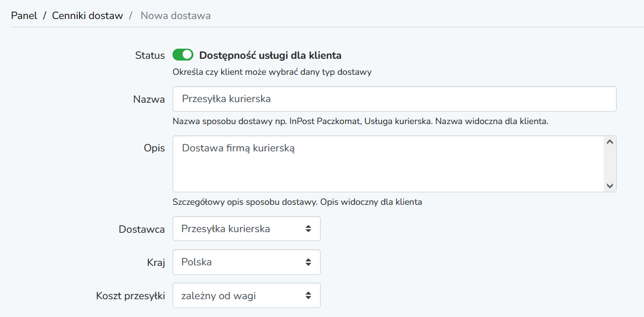644x317 pixels.
Task: Open the Koszt przesyłki dropdown
Action: [x=247, y=295]
